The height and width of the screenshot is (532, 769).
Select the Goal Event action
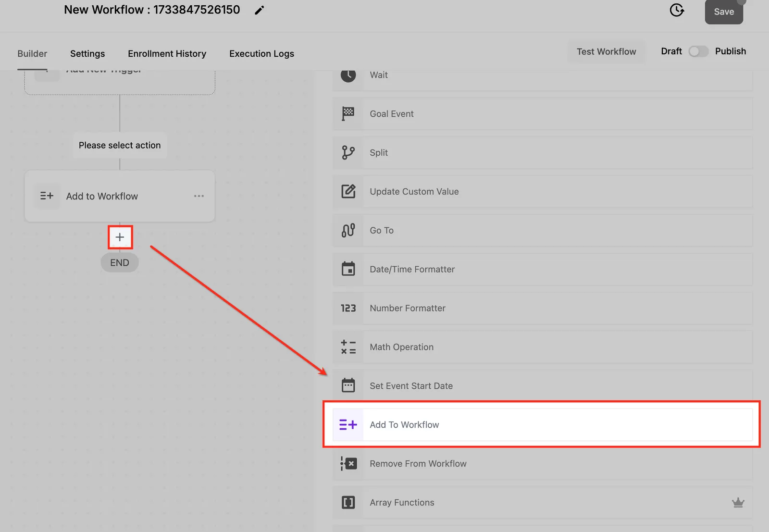543,114
